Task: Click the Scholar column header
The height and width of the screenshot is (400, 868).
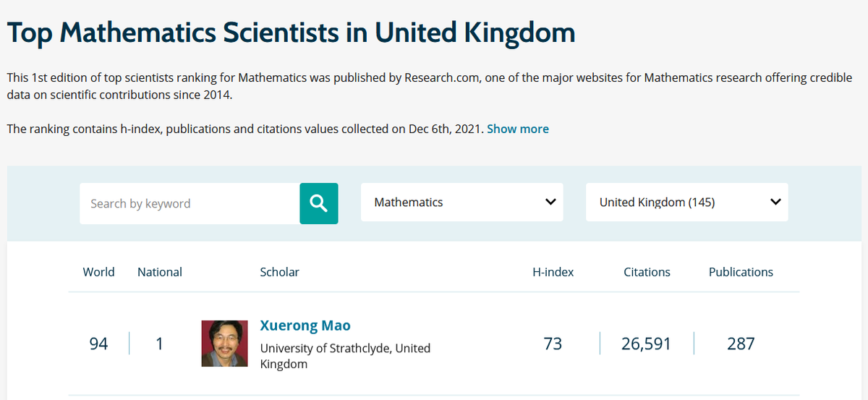Action: [279, 272]
